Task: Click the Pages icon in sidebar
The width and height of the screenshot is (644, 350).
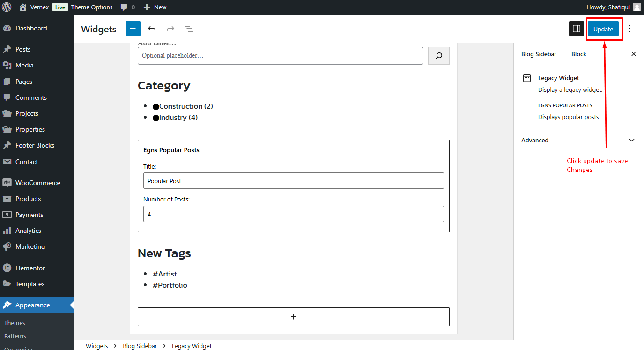Action: point(7,82)
